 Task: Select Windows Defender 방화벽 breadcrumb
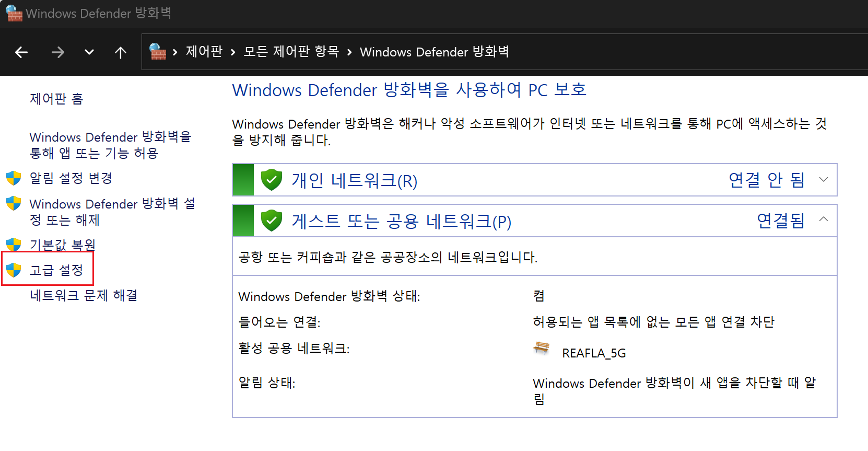(x=435, y=52)
